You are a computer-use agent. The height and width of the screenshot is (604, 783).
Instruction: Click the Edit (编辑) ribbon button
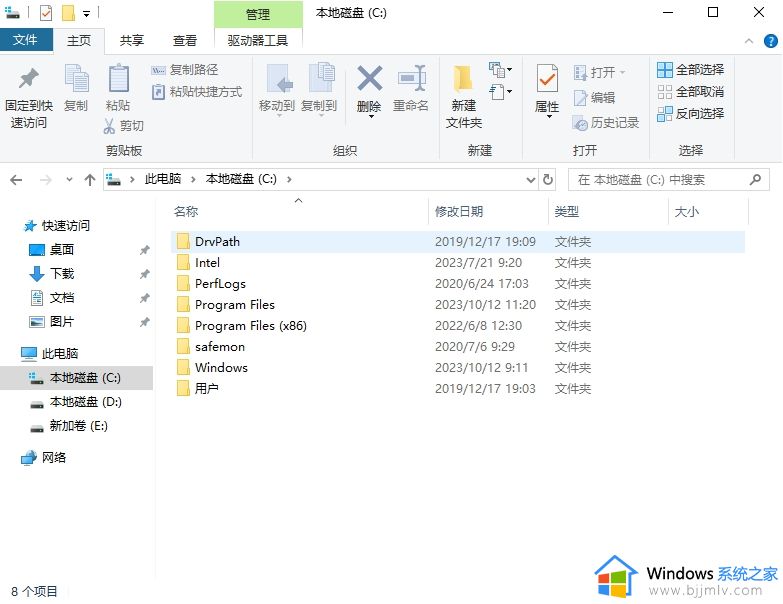coord(594,98)
